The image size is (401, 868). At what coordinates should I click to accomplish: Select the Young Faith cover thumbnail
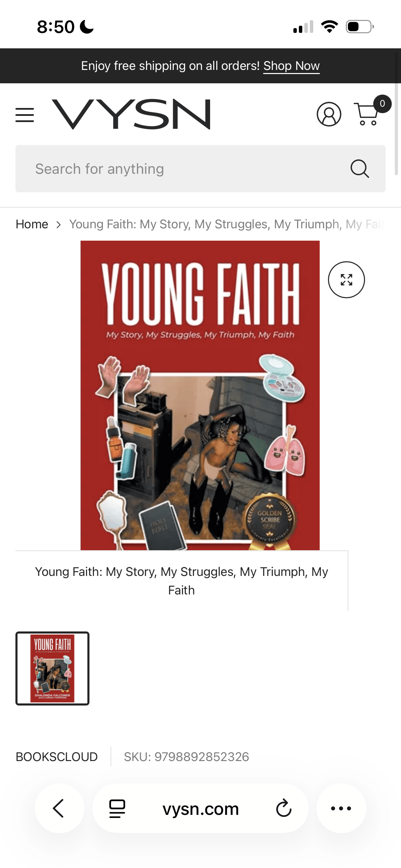52,668
